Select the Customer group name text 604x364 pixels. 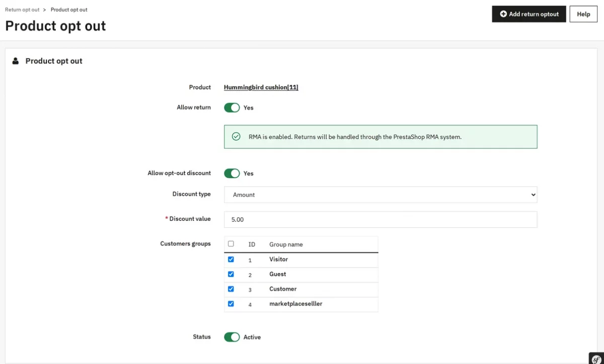(x=283, y=289)
